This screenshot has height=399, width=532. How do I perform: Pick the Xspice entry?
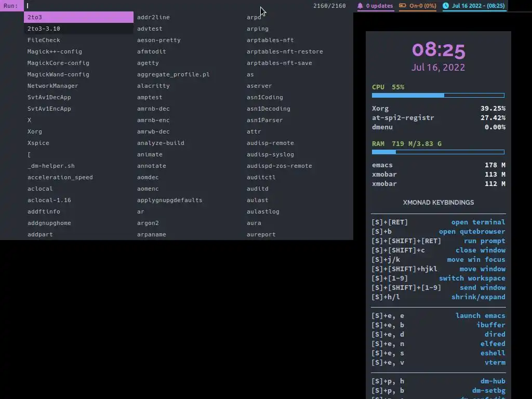click(x=38, y=143)
